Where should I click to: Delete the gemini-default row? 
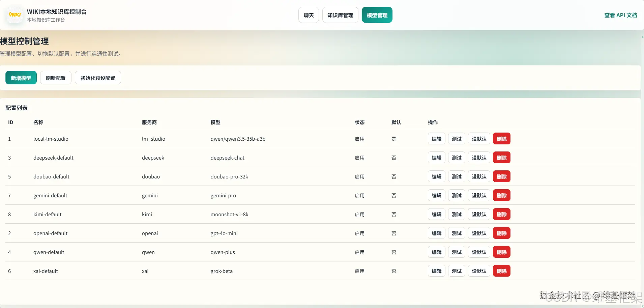(502, 195)
